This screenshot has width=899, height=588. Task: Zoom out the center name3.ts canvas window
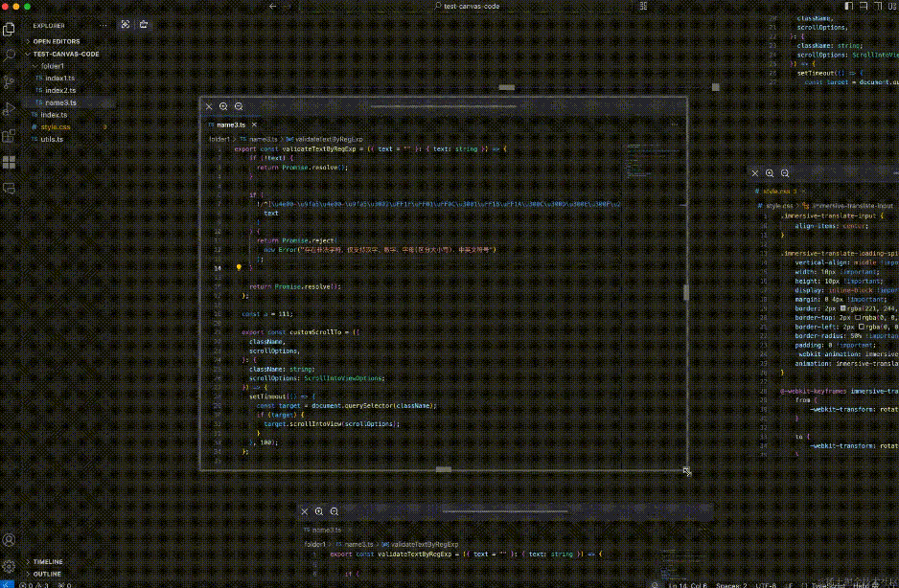239,106
